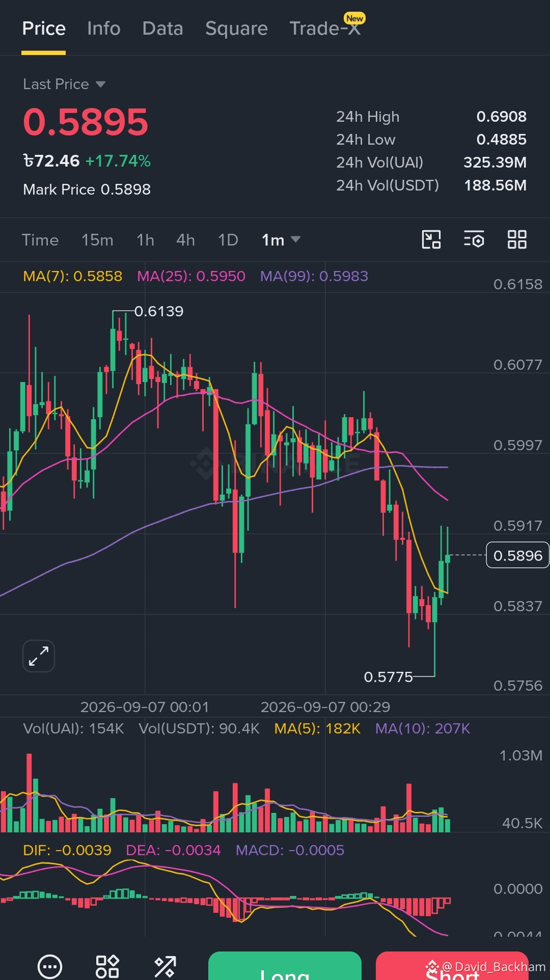Viewport: 550px width, 980px height.
Task: Expand the chart to fullscreen
Action: 39,656
